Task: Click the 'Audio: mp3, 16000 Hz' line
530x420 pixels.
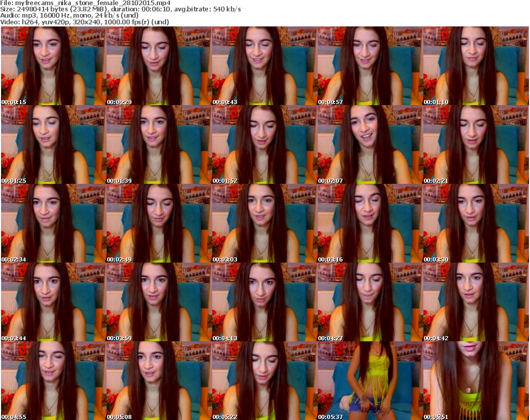Action: [x=69, y=16]
